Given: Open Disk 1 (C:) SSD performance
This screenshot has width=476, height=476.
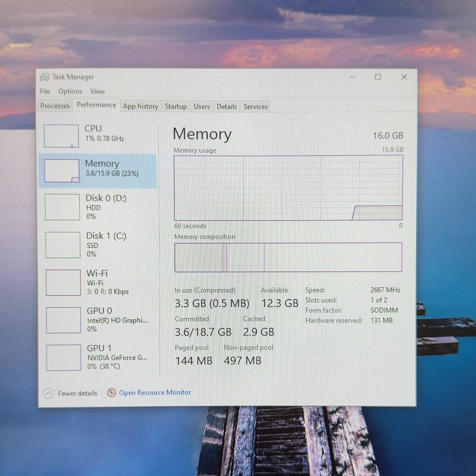Looking at the screenshot, I should tap(98, 244).
